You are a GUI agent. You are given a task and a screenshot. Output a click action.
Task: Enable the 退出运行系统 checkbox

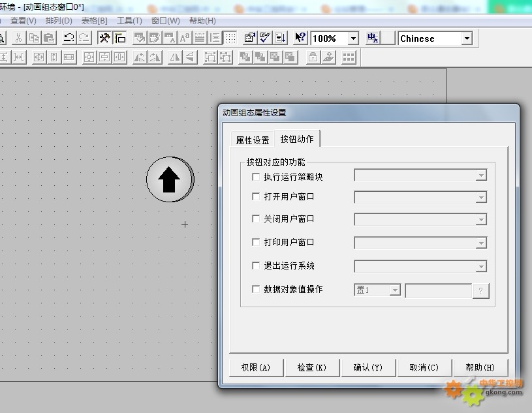(x=256, y=266)
